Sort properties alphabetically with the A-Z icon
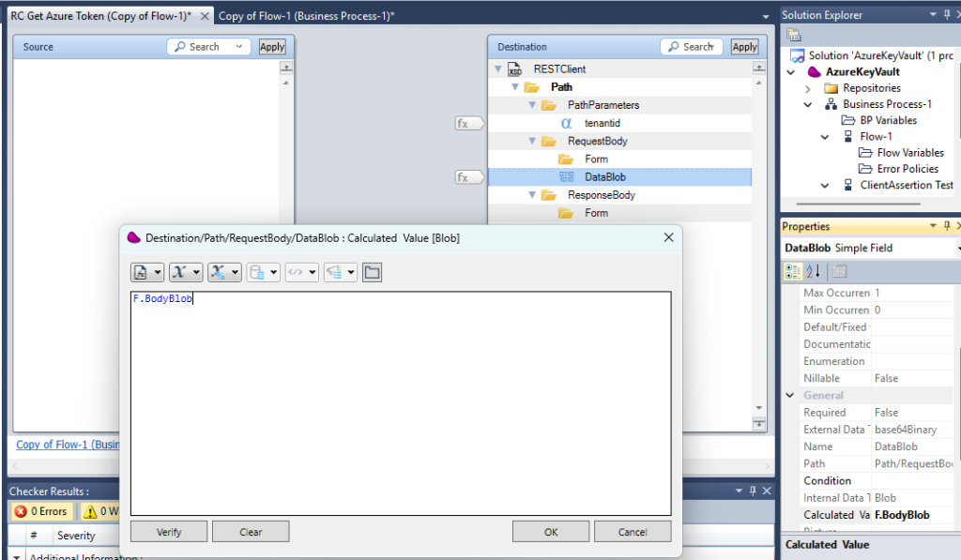Screen dimensions: 961x560 (815, 271)
